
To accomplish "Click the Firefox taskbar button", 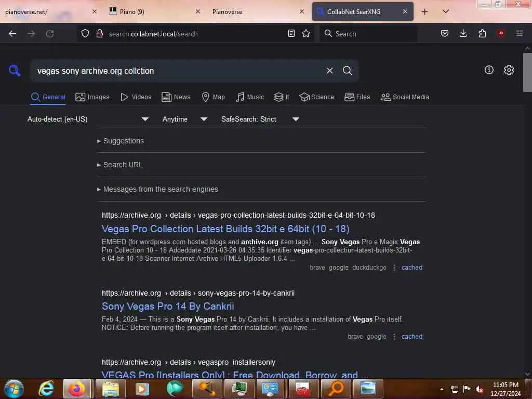I will click(77, 389).
